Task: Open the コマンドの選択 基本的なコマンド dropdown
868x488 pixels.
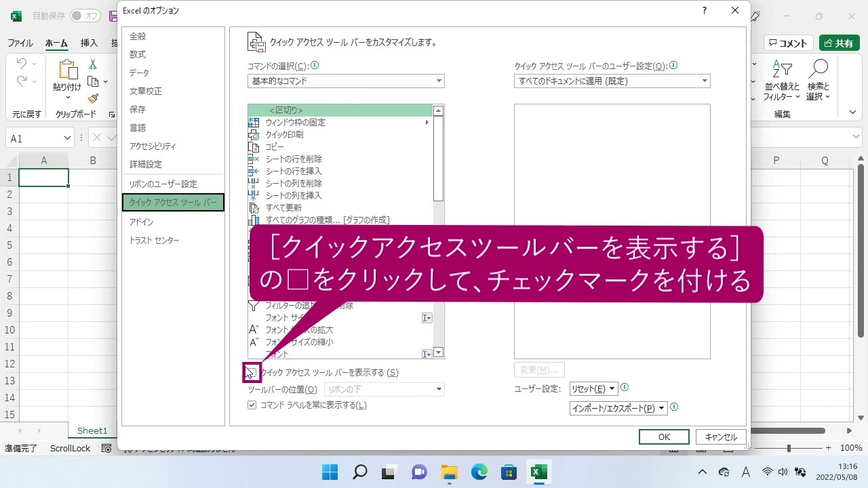Action: pos(346,81)
